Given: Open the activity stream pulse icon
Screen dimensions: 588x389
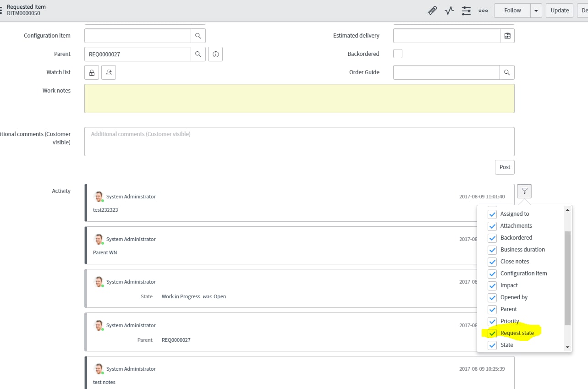Looking at the screenshot, I should tap(449, 11).
